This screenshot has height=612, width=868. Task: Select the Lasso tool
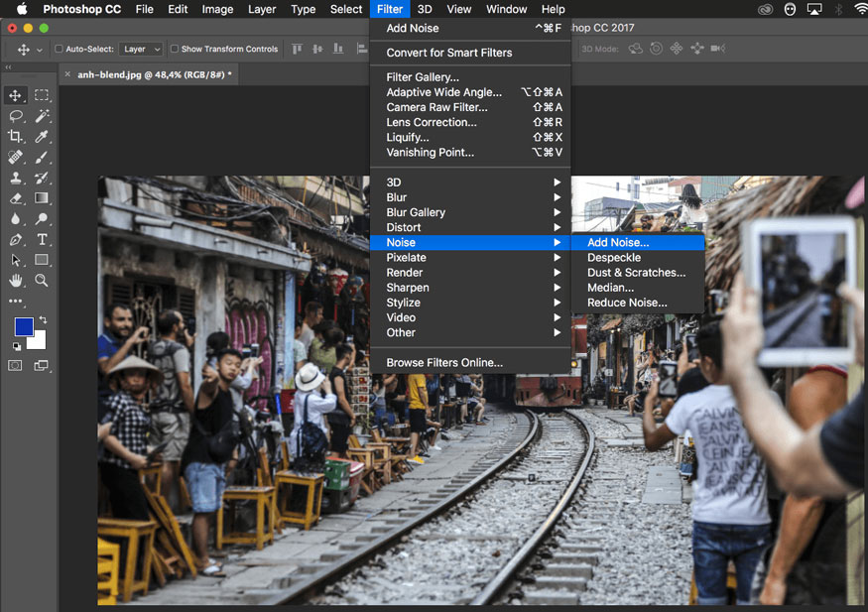tap(16, 116)
